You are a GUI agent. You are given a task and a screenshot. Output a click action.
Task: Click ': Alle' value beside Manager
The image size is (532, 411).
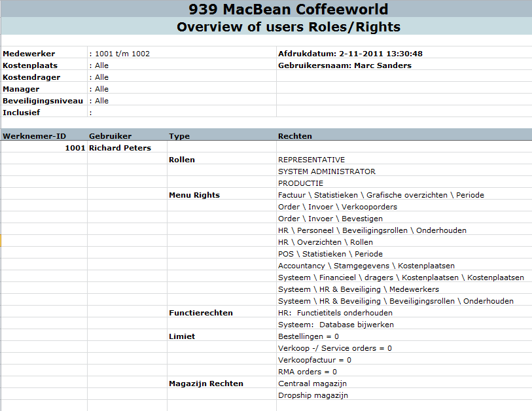click(x=99, y=89)
